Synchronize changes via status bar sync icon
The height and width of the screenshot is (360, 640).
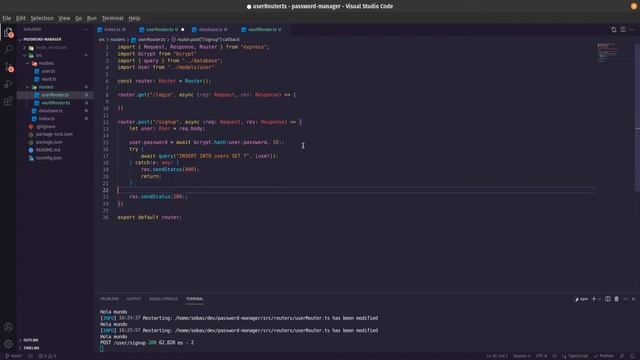pyautogui.click(x=30, y=356)
